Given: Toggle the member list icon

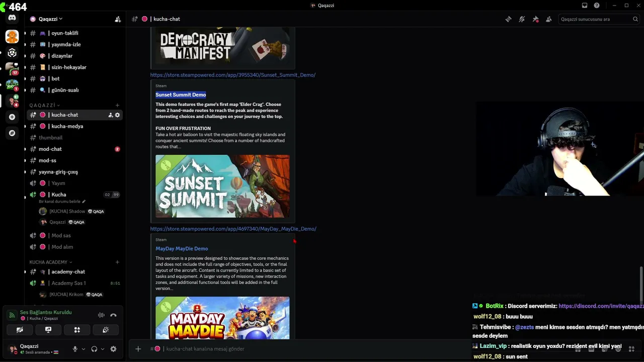Looking at the screenshot, I should 548,19.
